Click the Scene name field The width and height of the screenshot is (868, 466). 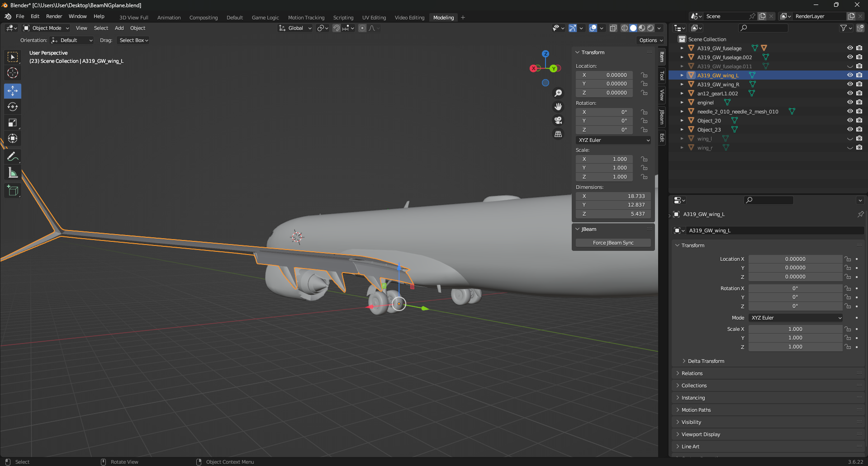[x=725, y=16]
